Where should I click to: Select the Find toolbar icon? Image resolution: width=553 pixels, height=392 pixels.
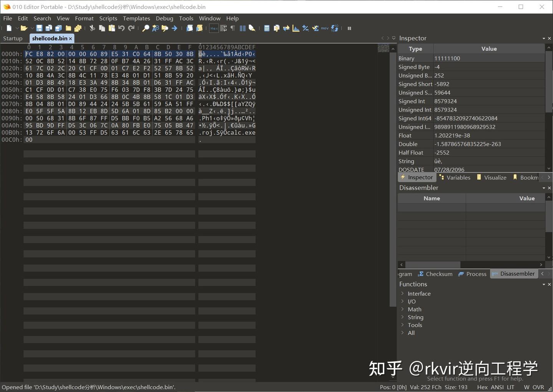pyautogui.click(x=146, y=28)
